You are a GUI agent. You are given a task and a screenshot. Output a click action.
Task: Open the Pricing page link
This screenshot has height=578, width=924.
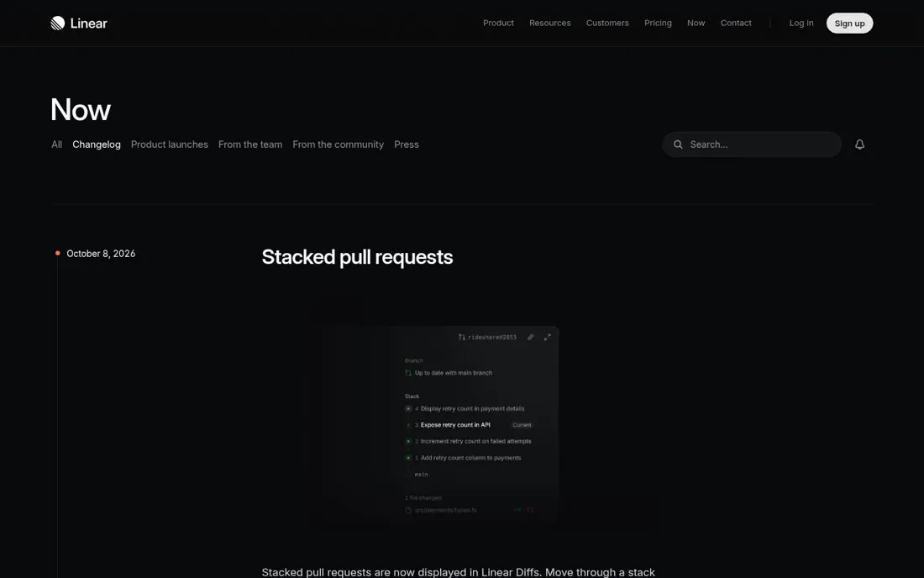659,23
